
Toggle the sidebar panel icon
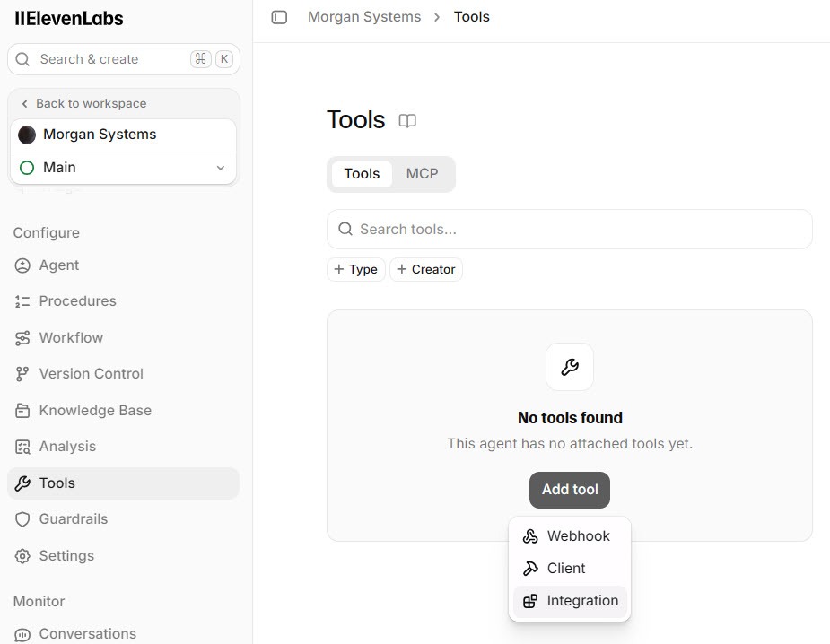click(279, 17)
